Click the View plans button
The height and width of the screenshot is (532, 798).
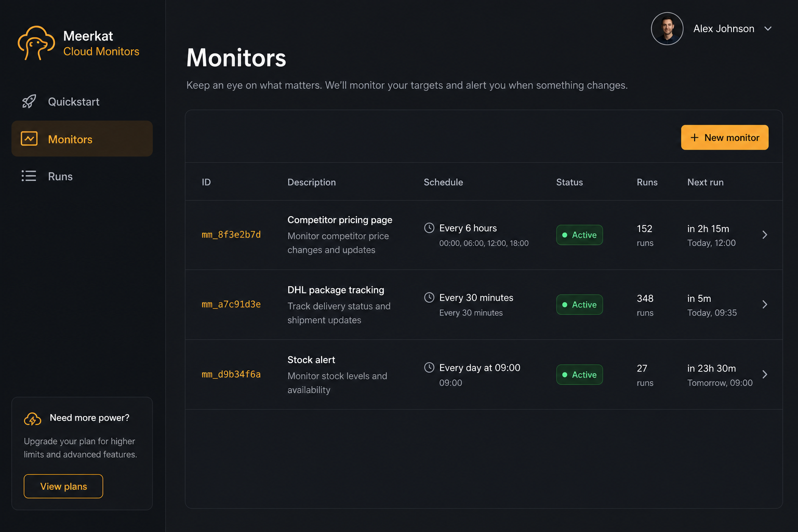63,486
